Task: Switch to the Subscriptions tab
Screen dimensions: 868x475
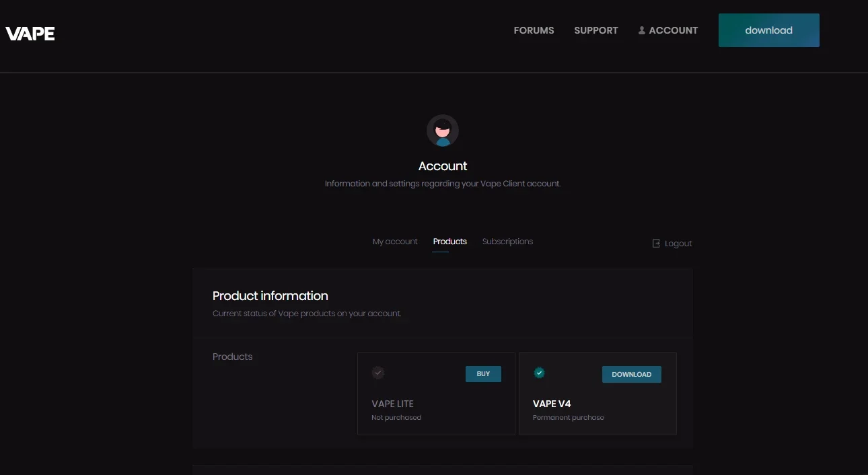Action: point(507,242)
